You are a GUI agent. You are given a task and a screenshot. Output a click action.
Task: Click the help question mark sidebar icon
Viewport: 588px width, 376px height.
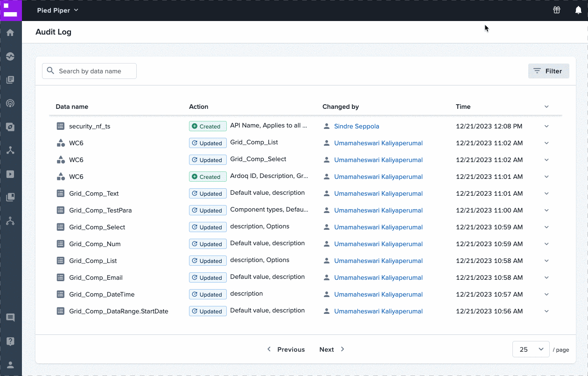[10, 341]
